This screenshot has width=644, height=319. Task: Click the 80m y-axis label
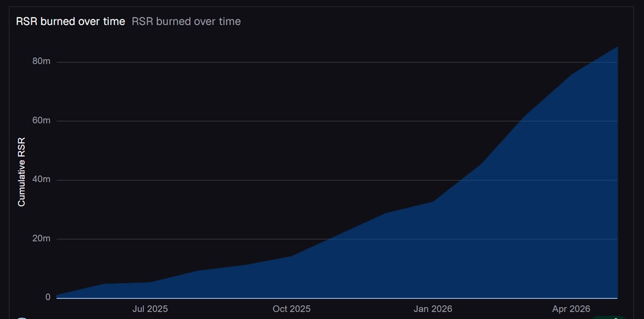41,61
